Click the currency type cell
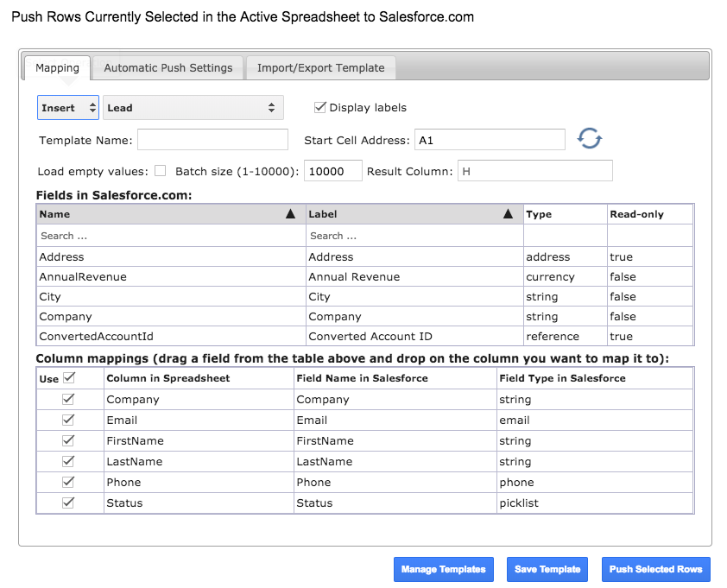This screenshot has width=727, height=588. pos(566,277)
